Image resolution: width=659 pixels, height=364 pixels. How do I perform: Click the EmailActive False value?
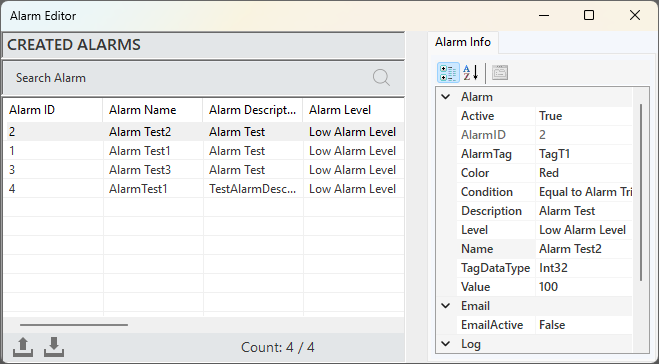584,325
